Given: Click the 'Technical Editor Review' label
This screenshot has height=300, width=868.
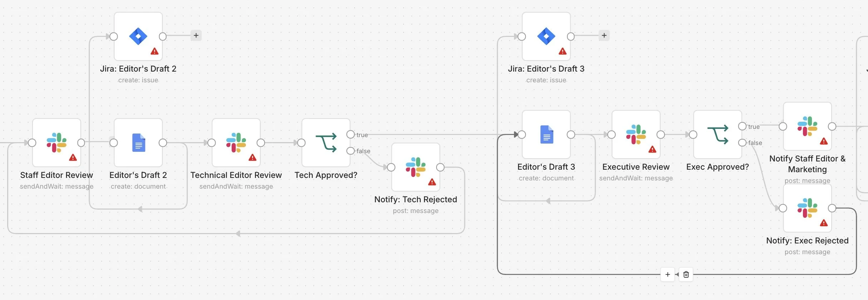Looking at the screenshot, I should tap(236, 175).
